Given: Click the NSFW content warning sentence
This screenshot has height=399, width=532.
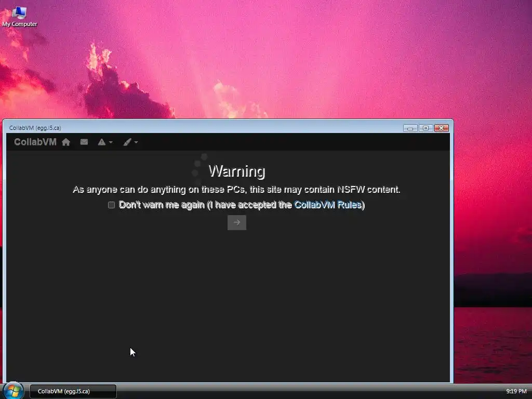Looking at the screenshot, I should click(x=237, y=189).
